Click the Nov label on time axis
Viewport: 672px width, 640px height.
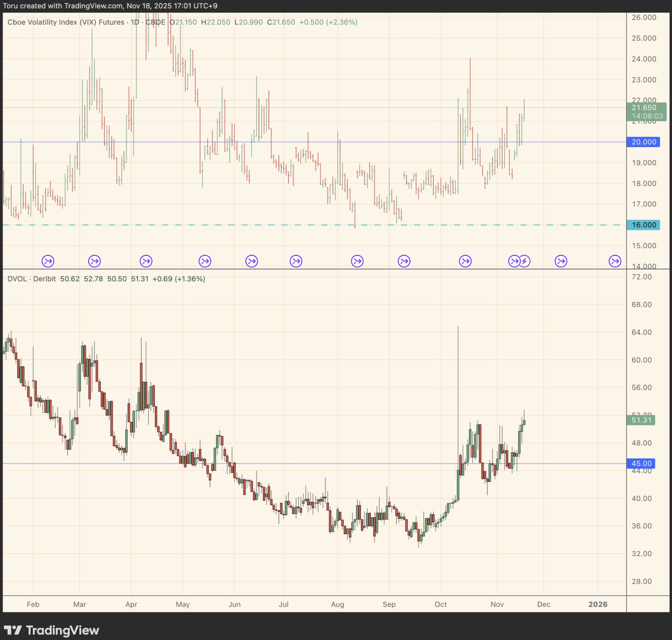pos(497,604)
